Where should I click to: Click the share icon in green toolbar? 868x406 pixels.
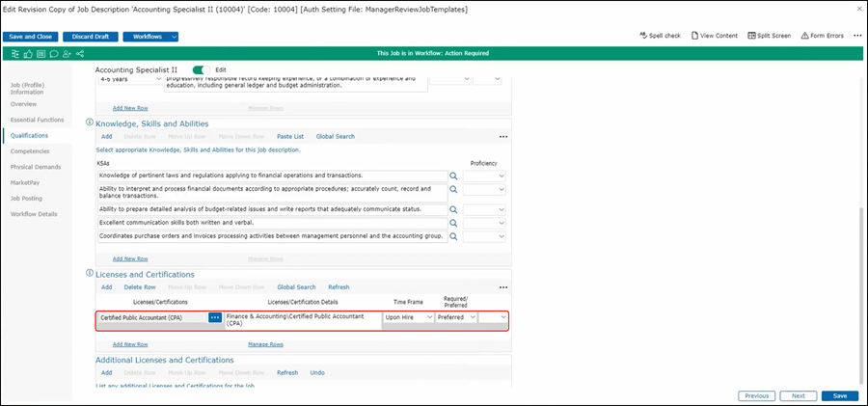[78, 54]
